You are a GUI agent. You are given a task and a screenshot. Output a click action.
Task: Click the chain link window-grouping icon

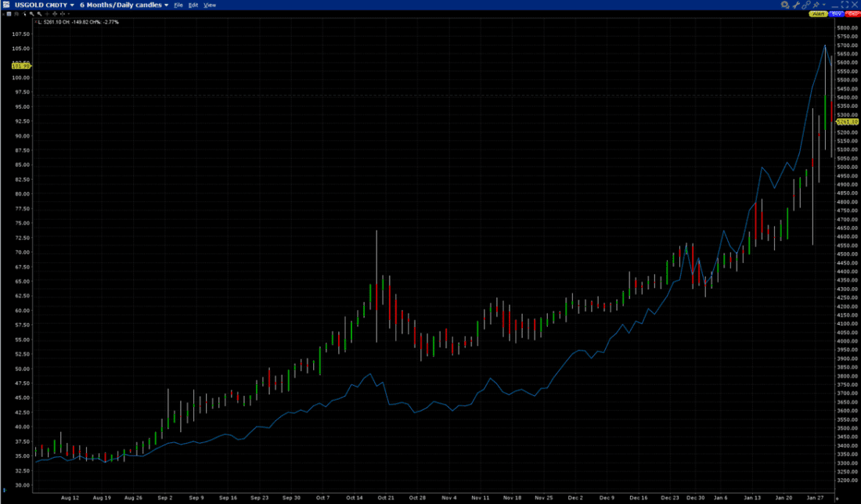[x=807, y=5]
